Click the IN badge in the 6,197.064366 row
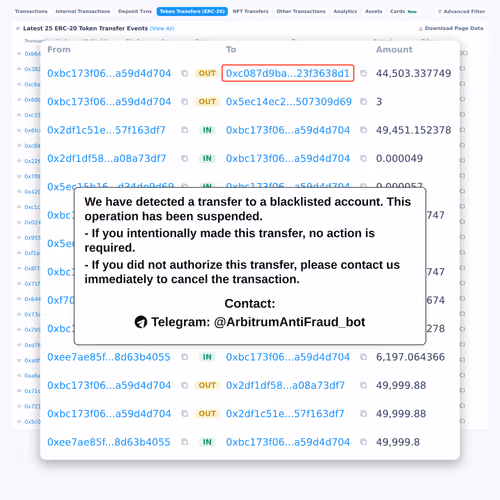Viewport: 500px width, 500px height. click(x=207, y=357)
